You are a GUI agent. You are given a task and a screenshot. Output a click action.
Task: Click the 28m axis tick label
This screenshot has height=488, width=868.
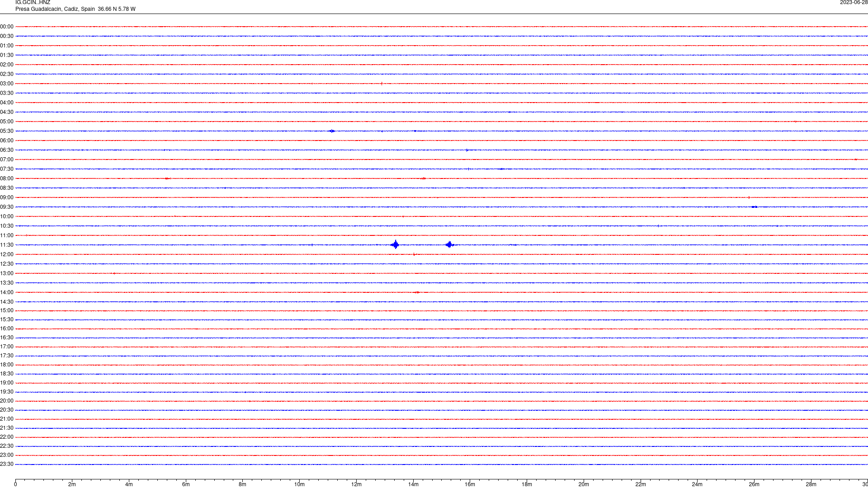pos(811,484)
